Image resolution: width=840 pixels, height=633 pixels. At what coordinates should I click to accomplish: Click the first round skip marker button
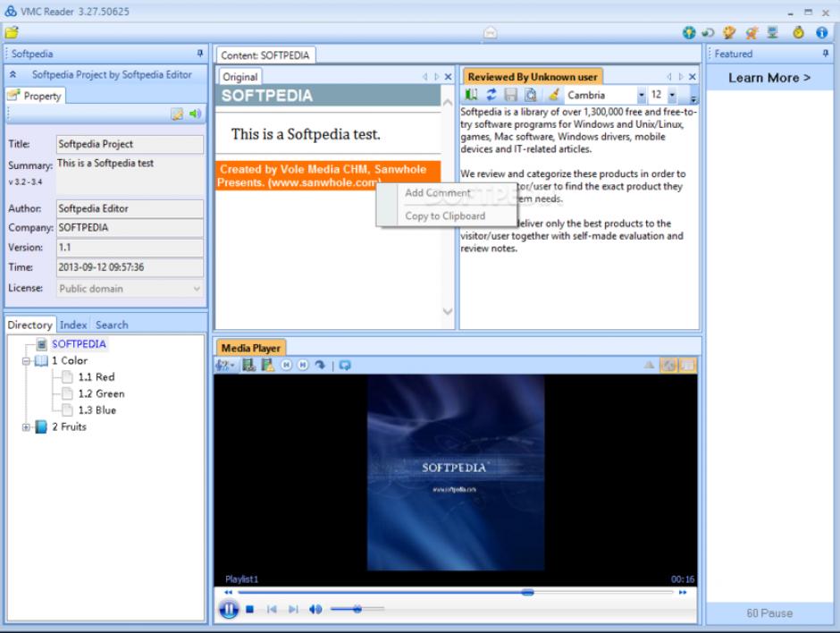[x=287, y=366]
